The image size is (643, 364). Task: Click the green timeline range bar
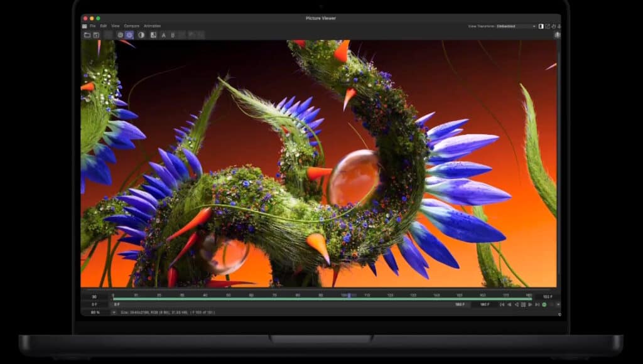click(323, 299)
